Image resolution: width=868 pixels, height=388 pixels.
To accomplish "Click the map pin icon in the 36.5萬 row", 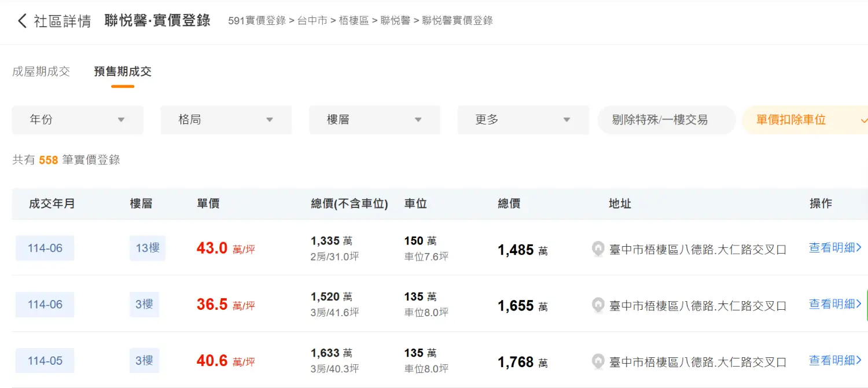I will 598,305.
